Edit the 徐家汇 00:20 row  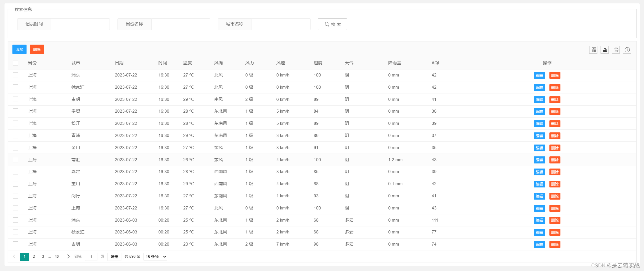click(539, 232)
